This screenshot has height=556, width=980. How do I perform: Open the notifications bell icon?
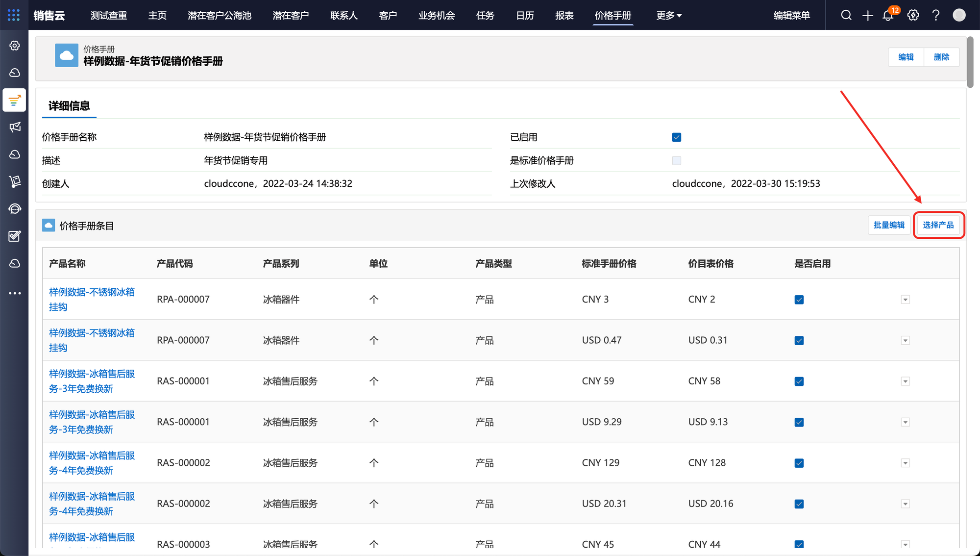click(x=888, y=15)
